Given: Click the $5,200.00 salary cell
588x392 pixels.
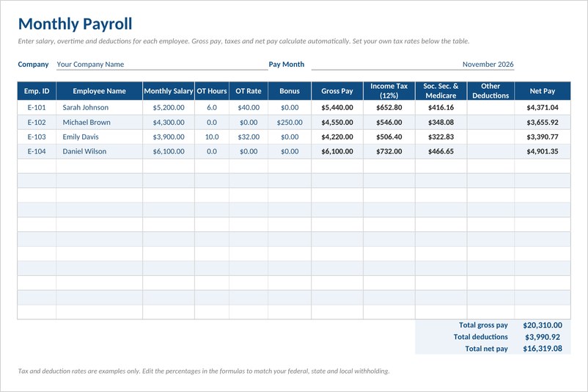Looking at the screenshot, I should pyautogui.click(x=169, y=107).
